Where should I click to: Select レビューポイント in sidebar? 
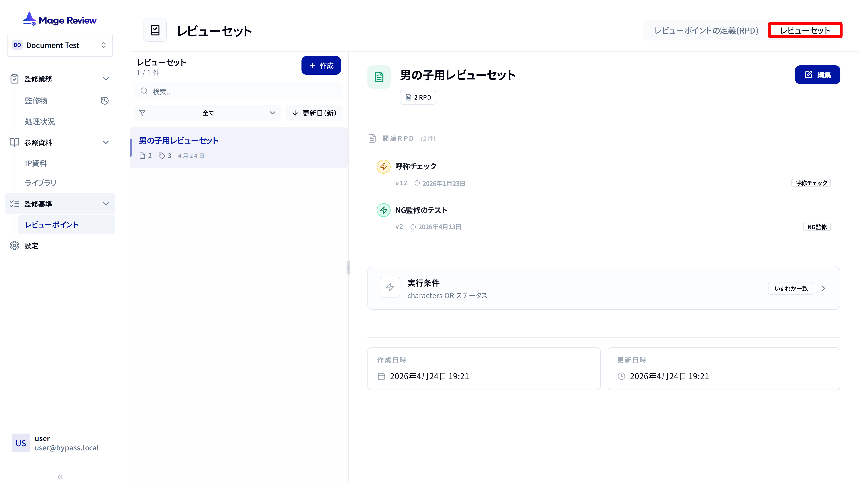coord(66,224)
